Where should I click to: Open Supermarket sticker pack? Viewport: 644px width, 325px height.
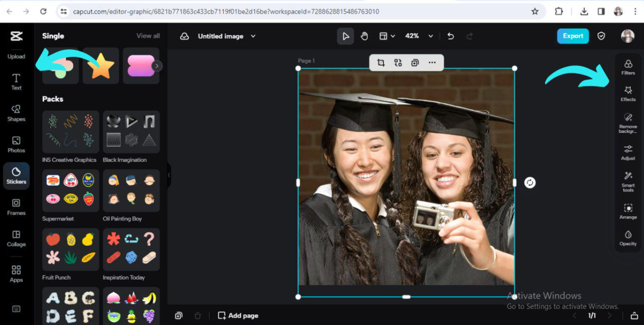[x=70, y=190]
